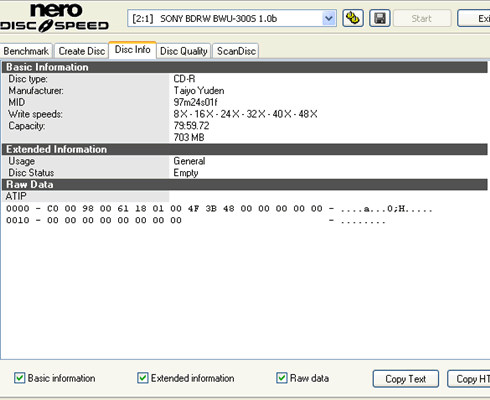
Task: Click the Usage value General
Action: tap(189, 161)
